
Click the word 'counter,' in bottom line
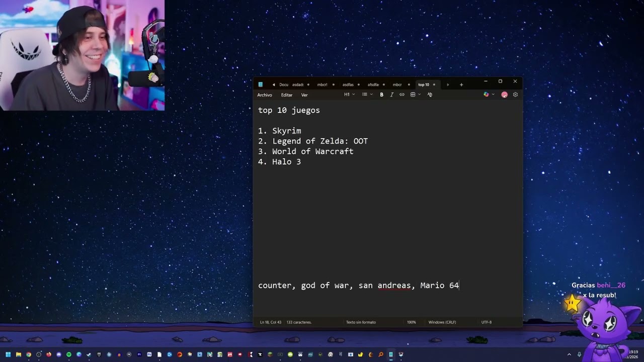[277, 286]
